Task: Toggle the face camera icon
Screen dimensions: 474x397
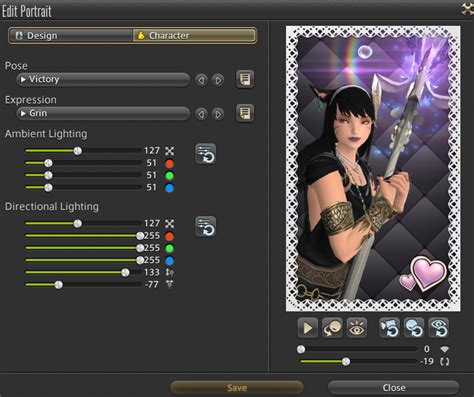Action: (x=332, y=328)
